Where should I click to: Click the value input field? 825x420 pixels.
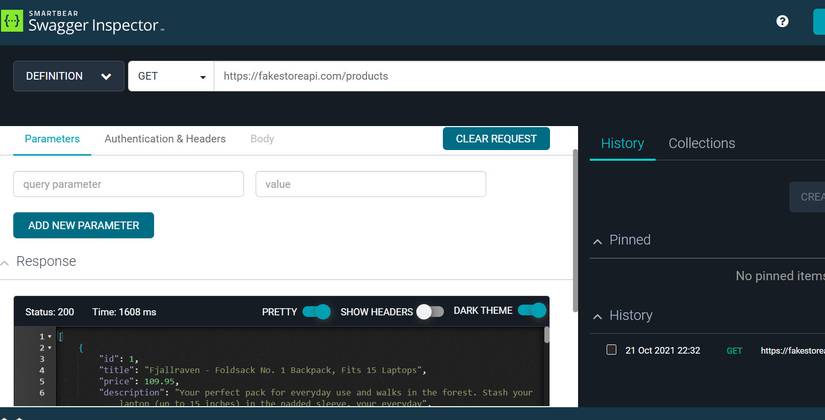point(370,184)
